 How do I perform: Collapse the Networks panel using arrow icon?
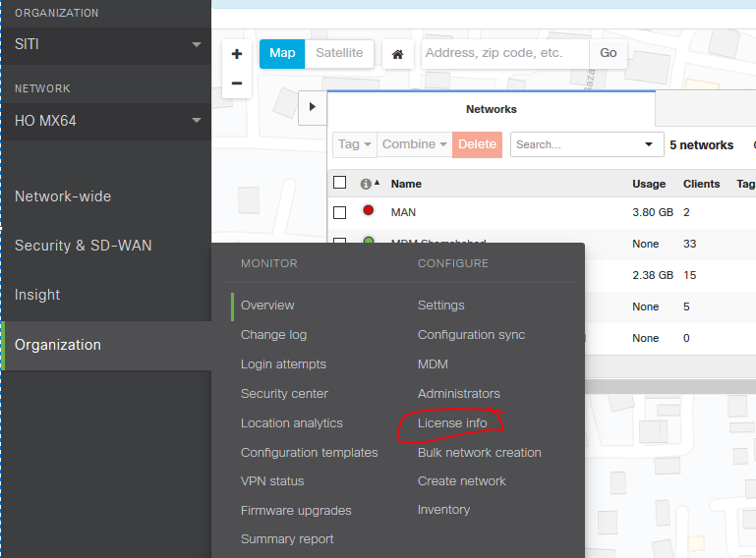click(312, 106)
